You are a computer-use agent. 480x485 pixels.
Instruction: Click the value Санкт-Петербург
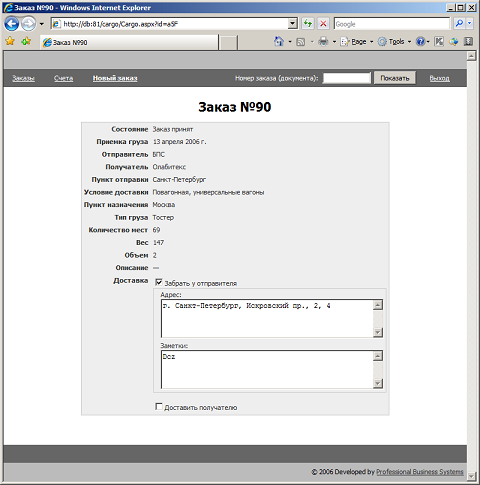coord(179,180)
